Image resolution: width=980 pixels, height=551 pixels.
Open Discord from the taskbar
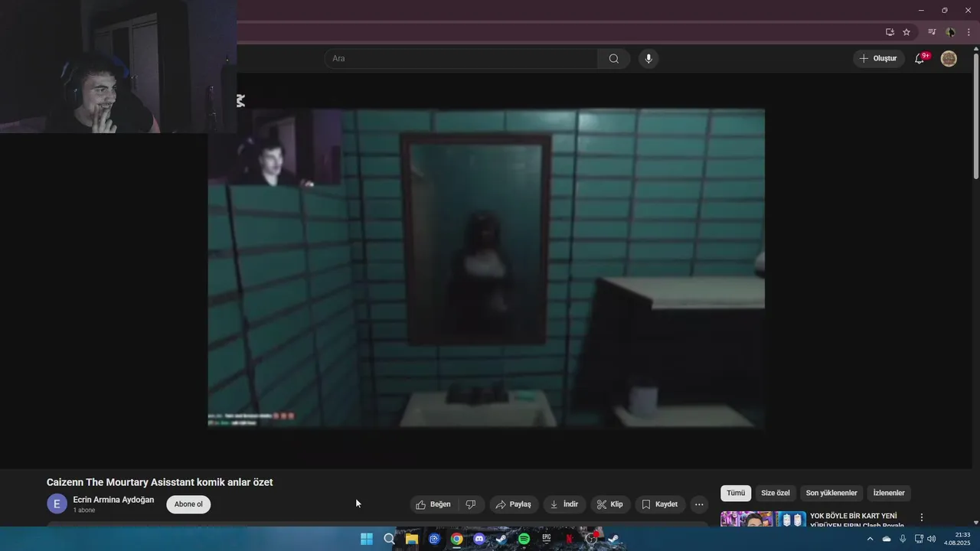pos(479,539)
